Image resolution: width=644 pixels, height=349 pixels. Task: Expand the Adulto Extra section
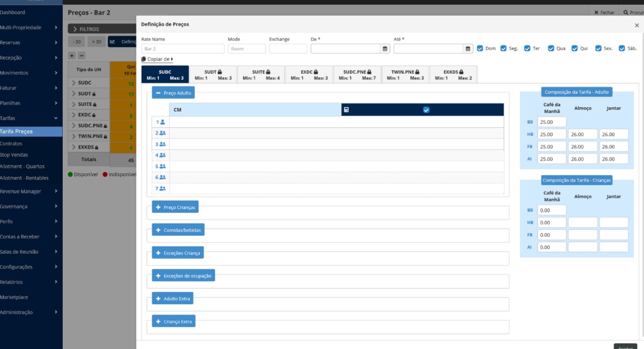173,298
